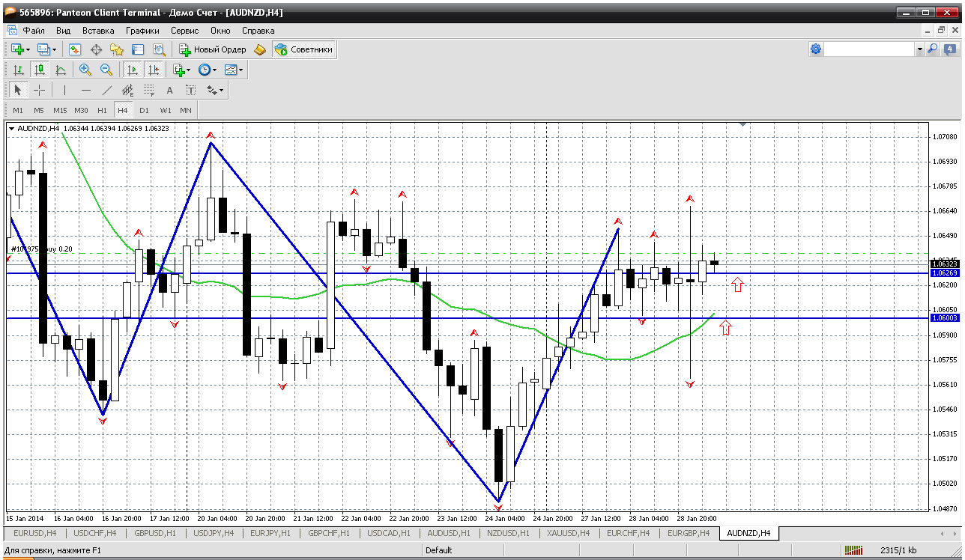Open the MetaEditor yellow book icon
The height and width of the screenshot is (560, 965).
pos(260,49)
